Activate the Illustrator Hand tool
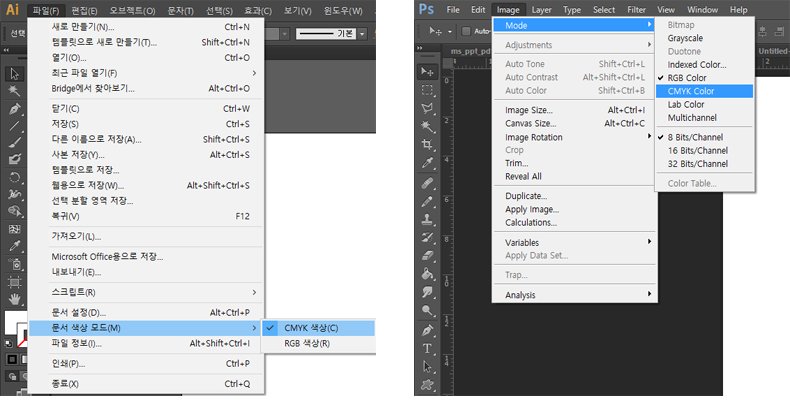The width and height of the screenshot is (790, 418). (x=14, y=299)
